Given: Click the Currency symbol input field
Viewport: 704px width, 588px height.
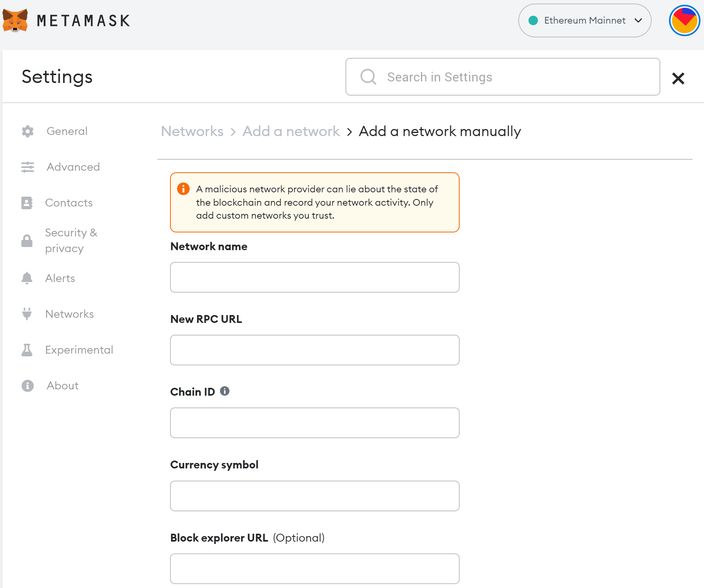Looking at the screenshot, I should point(314,496).
